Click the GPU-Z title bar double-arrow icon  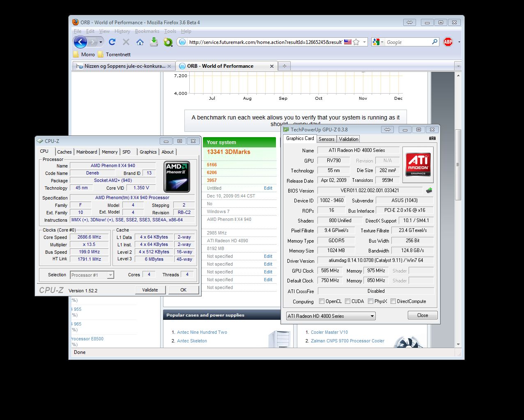tap(387, 129)
